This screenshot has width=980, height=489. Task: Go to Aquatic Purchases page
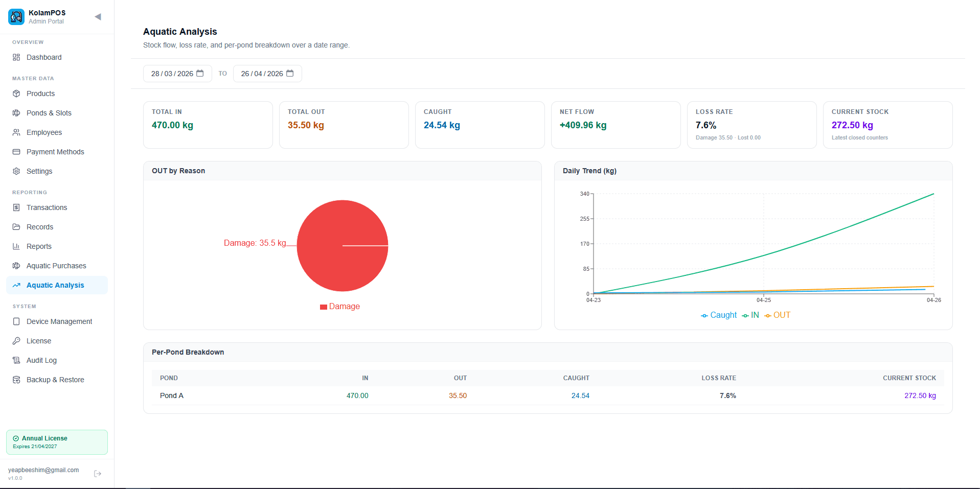(x=56, y=266)
